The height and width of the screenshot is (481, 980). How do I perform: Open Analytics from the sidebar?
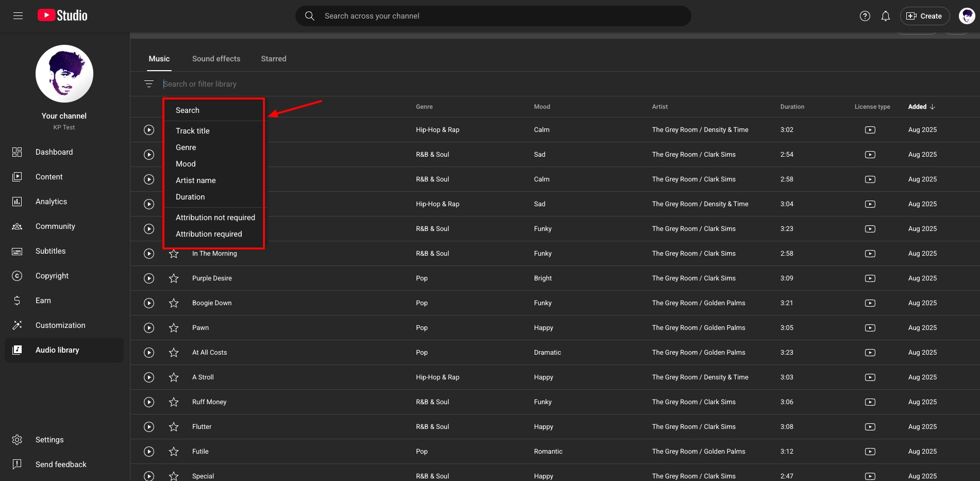coord(51,202)
